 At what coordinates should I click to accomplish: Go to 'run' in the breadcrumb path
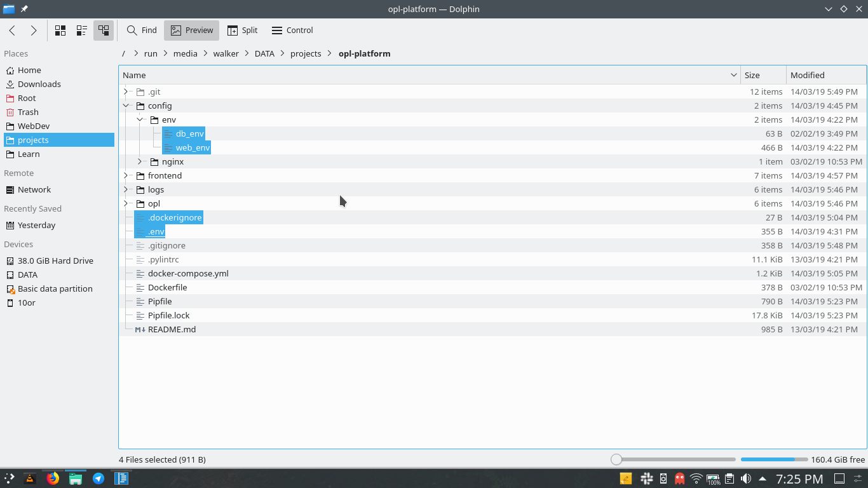pos(151,53)
